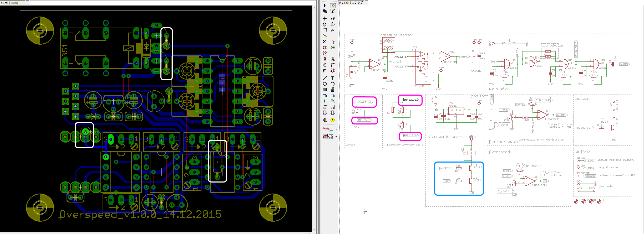644x234 pixels.
Task: Select the Pinswap tool
Action: 325,48
